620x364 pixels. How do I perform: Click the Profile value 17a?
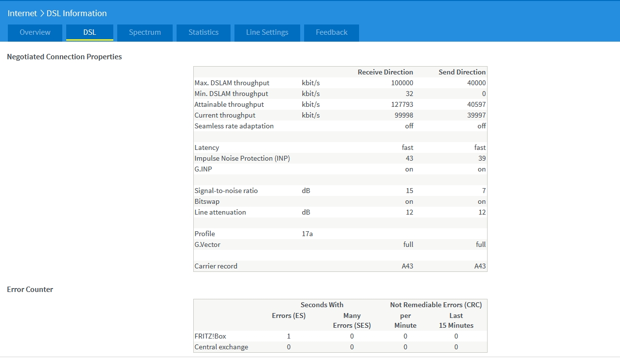tap(307, 234)
